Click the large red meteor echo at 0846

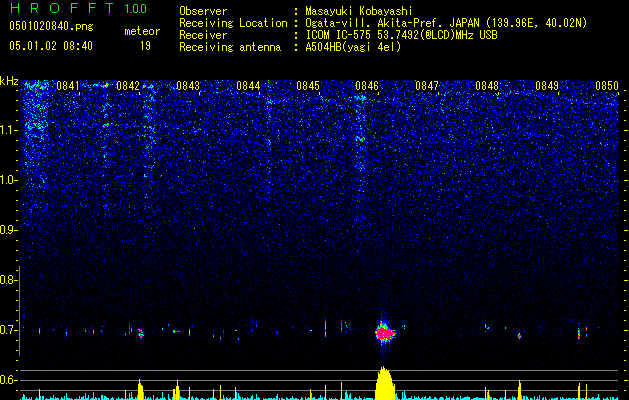385,333
